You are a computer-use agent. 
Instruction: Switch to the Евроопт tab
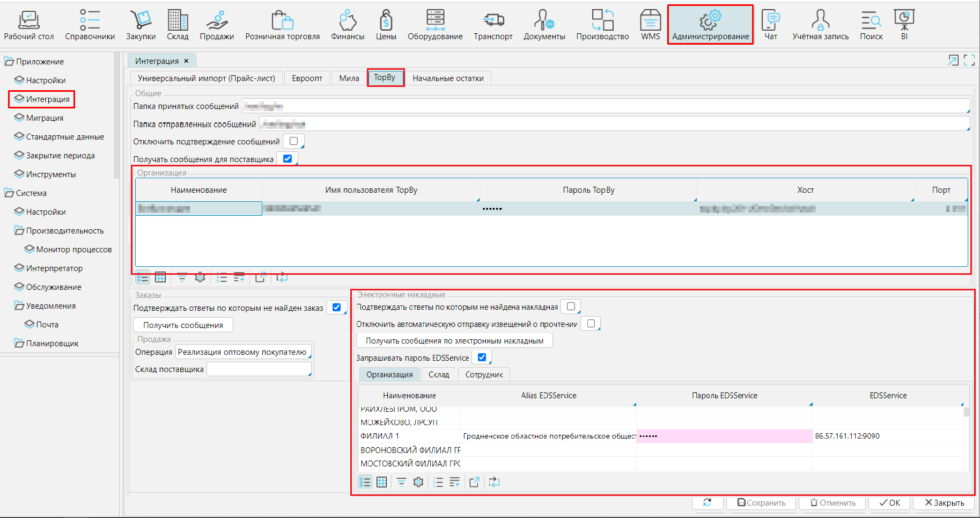(307, 78)
